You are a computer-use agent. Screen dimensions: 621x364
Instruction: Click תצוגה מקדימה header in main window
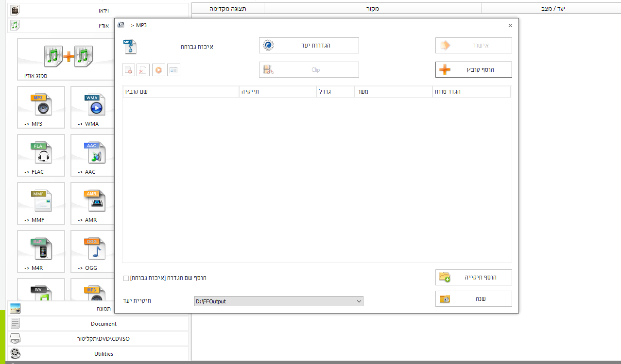(228, 8)
